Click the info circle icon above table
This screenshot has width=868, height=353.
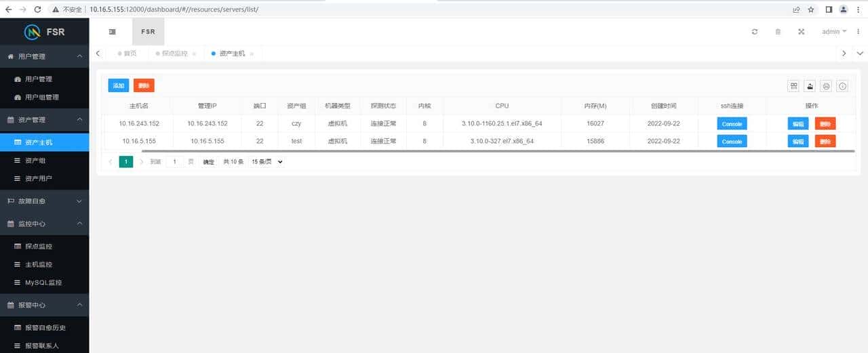click(x=842, y=86)
